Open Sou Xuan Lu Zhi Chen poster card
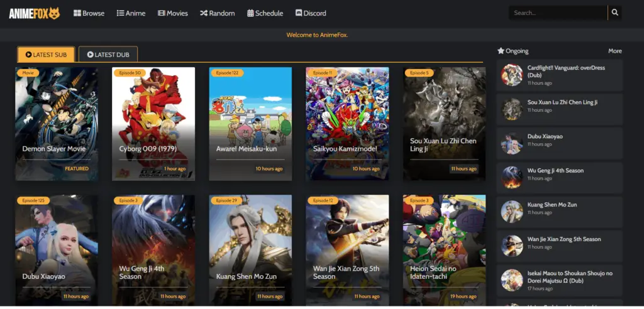The height and width of the screenshot is (309, 644). click(445, 124)
